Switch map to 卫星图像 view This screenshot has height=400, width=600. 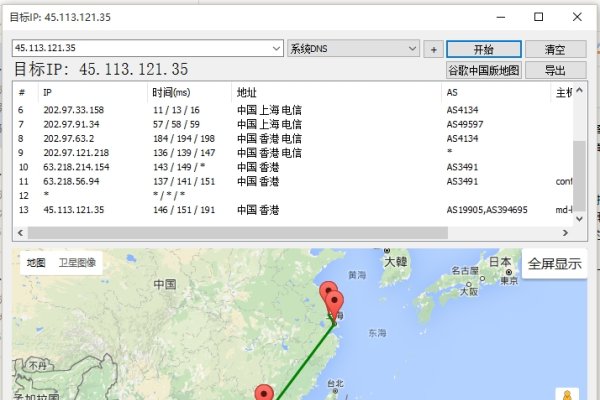click(77, 263)
